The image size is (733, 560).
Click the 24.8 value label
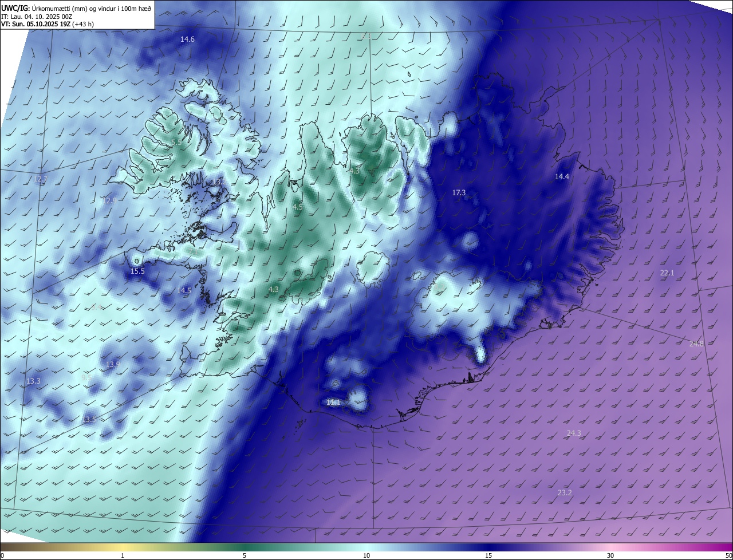[696, 344]
